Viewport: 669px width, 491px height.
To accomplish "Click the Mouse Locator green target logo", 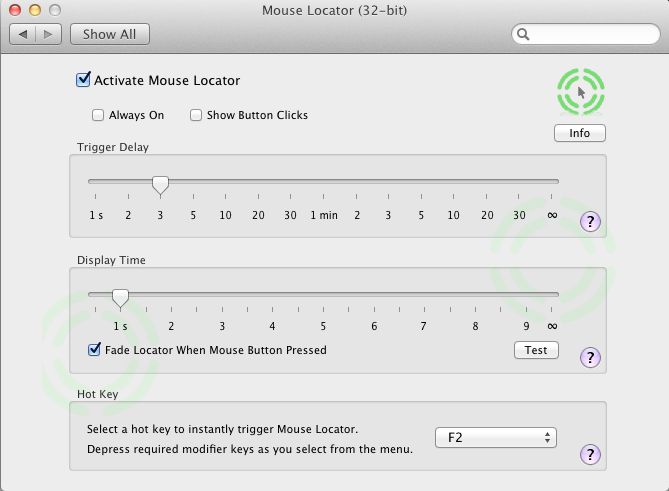I will 581,91.
